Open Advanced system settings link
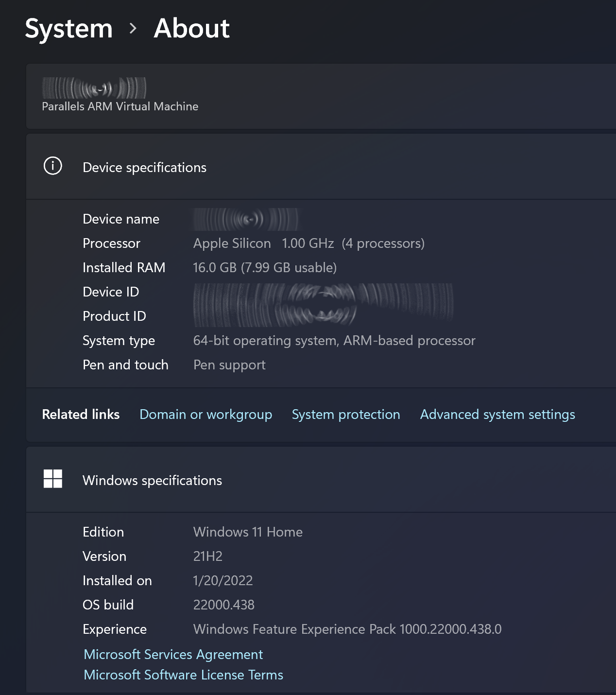This screenshot has width=616, height=695. click(497, 415)
